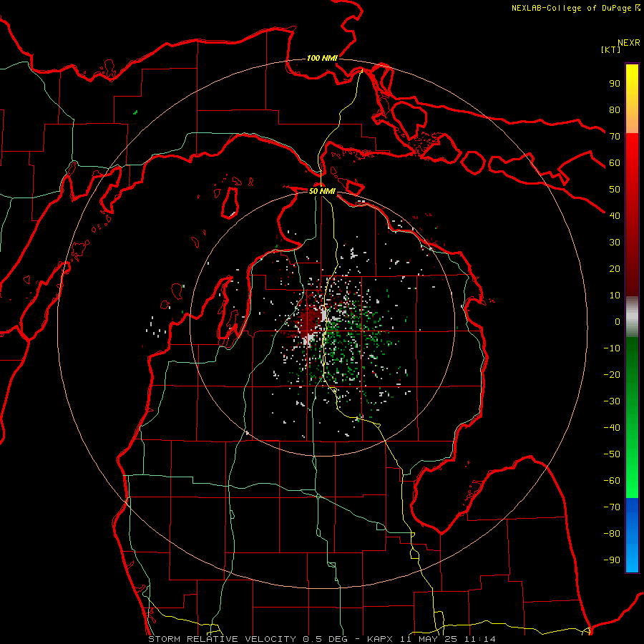The image size is (644, 644).
Task: Click the 40 value on the velocity scale
Action: point(615,215)
